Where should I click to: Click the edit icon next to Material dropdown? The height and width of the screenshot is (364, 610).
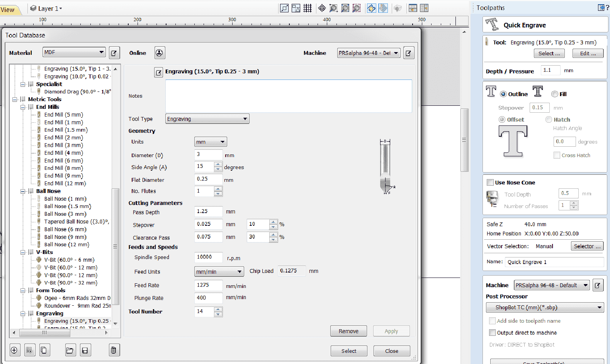pos(114,53)
